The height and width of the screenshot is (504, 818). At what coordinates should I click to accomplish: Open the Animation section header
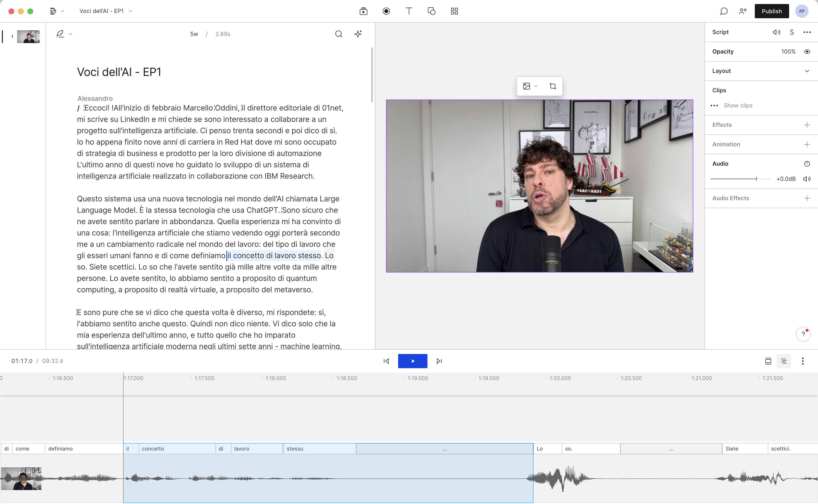726,144
